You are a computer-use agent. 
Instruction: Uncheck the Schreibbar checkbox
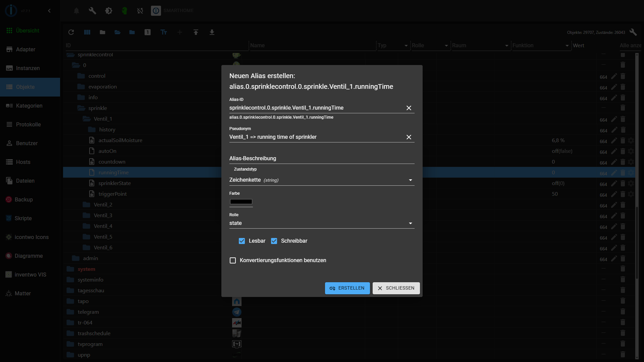tap(274, 241)
